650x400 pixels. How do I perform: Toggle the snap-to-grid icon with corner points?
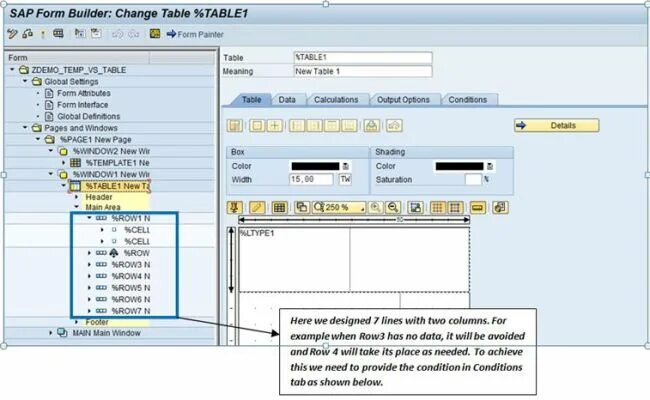click(455, 207)
